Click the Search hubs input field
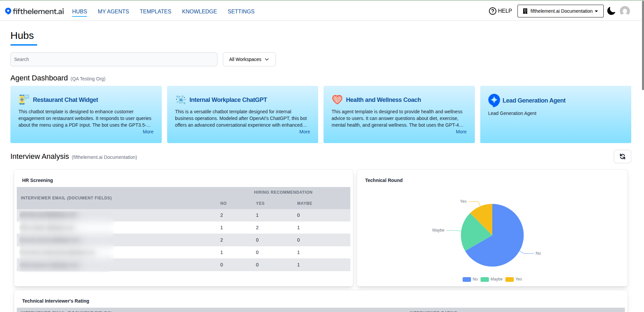Screen dimensions: 644x312 [114, 59]
